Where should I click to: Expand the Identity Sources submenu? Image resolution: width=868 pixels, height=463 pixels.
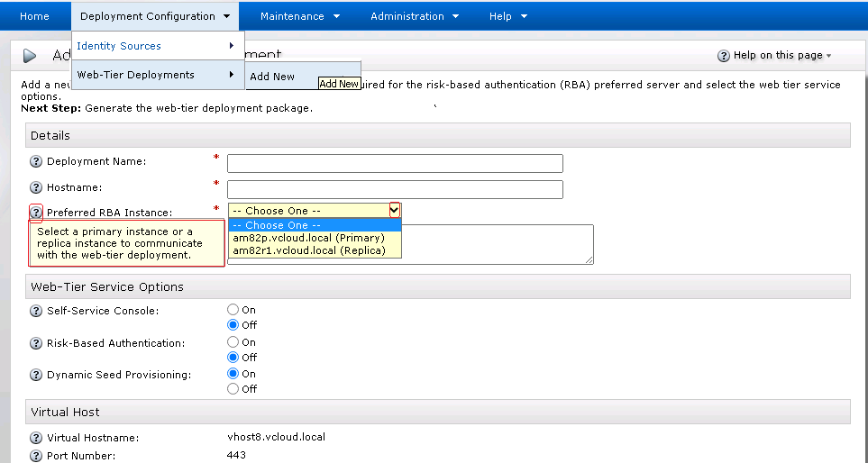(157, 46)
